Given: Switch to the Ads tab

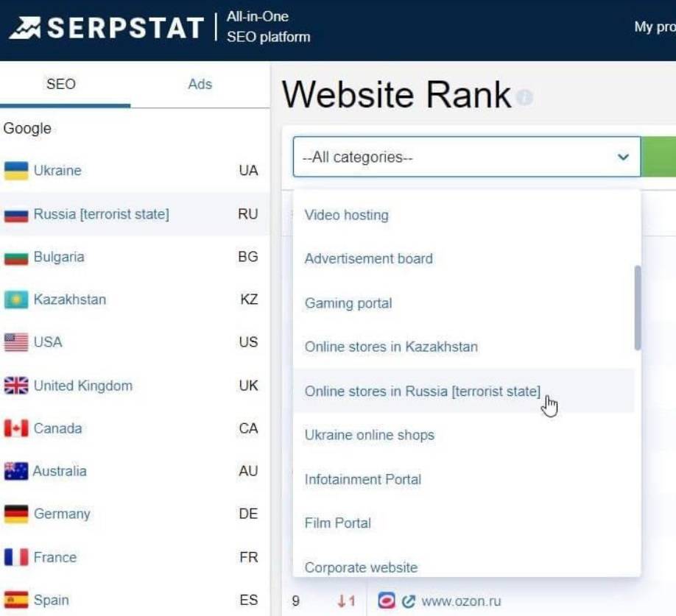Looking at the screenshot, I should (200, 84).
